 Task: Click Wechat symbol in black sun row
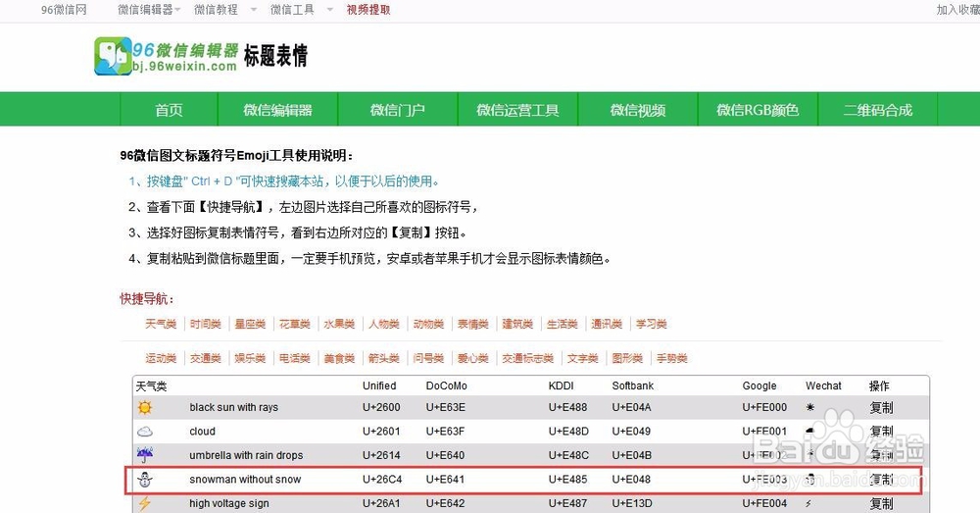coord(810,407)
